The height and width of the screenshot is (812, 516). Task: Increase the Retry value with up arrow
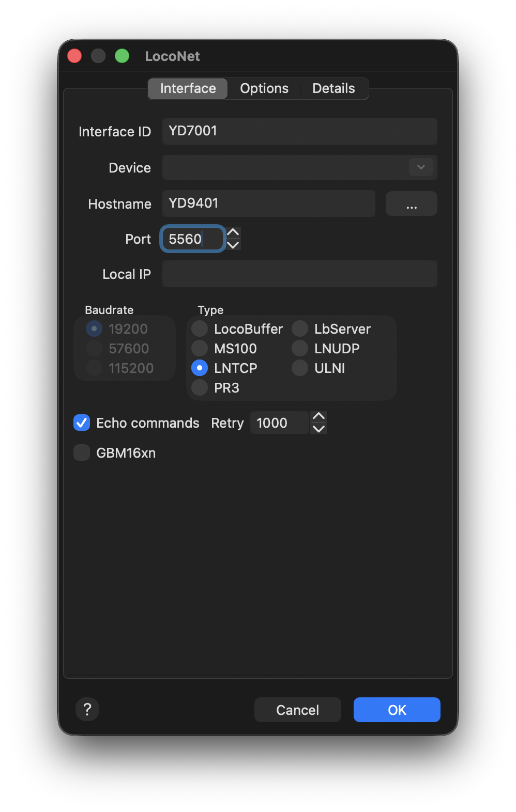(x=319, y=416)
